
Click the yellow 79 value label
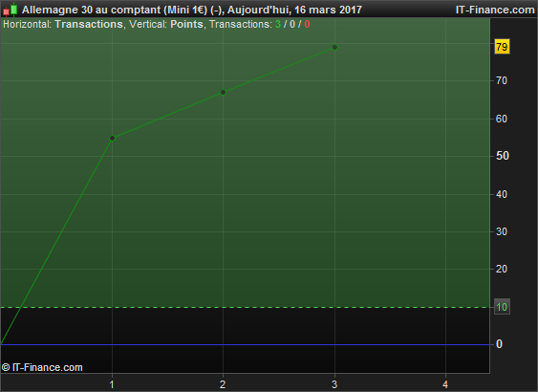point(502,47)
